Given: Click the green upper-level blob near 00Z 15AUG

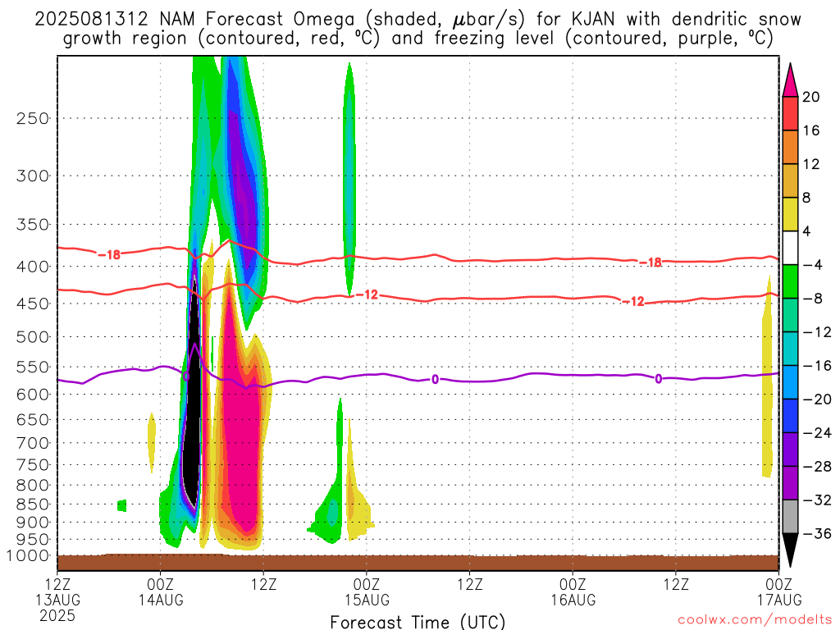Looking at the screenshot, I should coord(349,180).
